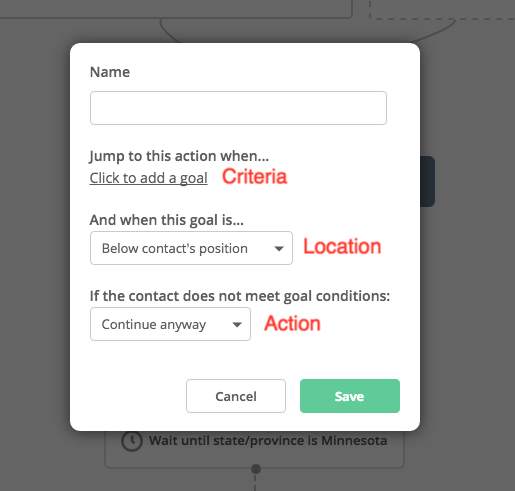Click the red Location annotation
515x491 pixels.
pos(342,247)
